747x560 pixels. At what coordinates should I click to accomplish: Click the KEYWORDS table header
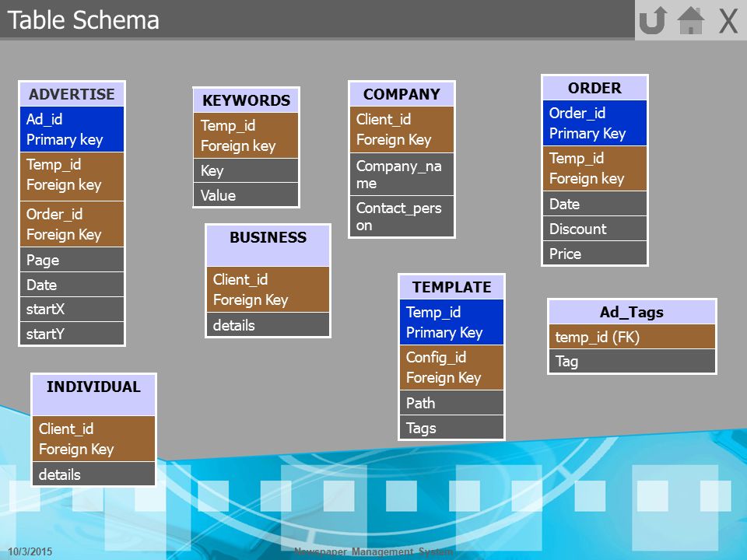coord(246,100)
